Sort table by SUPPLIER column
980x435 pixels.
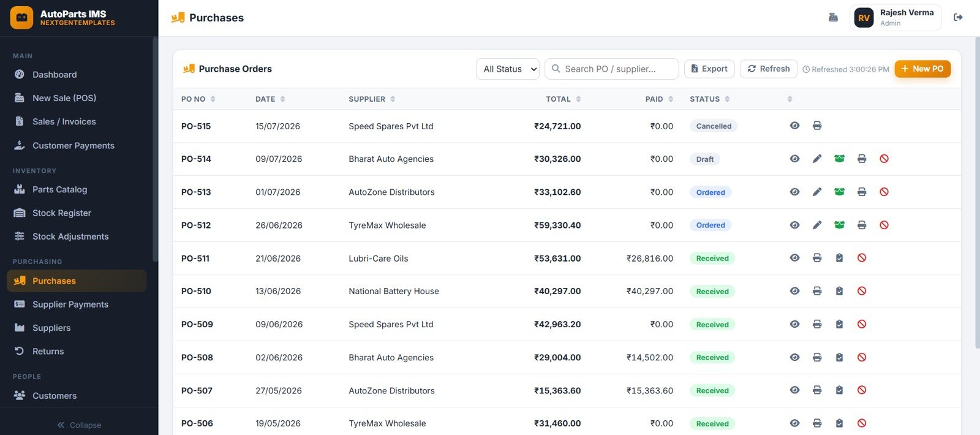click(372, 99)
